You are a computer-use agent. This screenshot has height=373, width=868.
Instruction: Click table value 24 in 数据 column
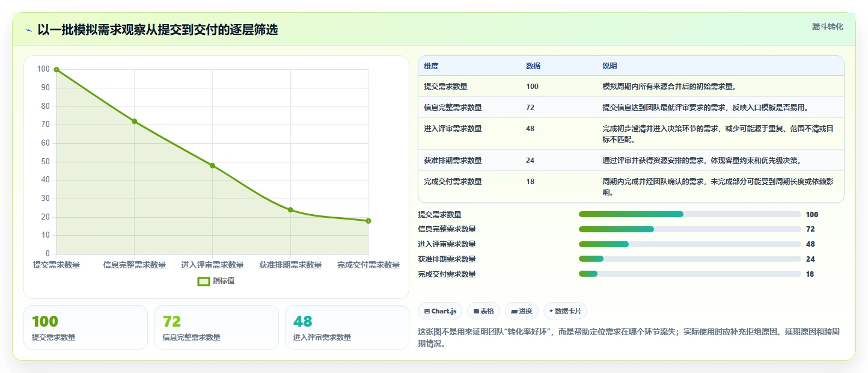pos(530,161)
